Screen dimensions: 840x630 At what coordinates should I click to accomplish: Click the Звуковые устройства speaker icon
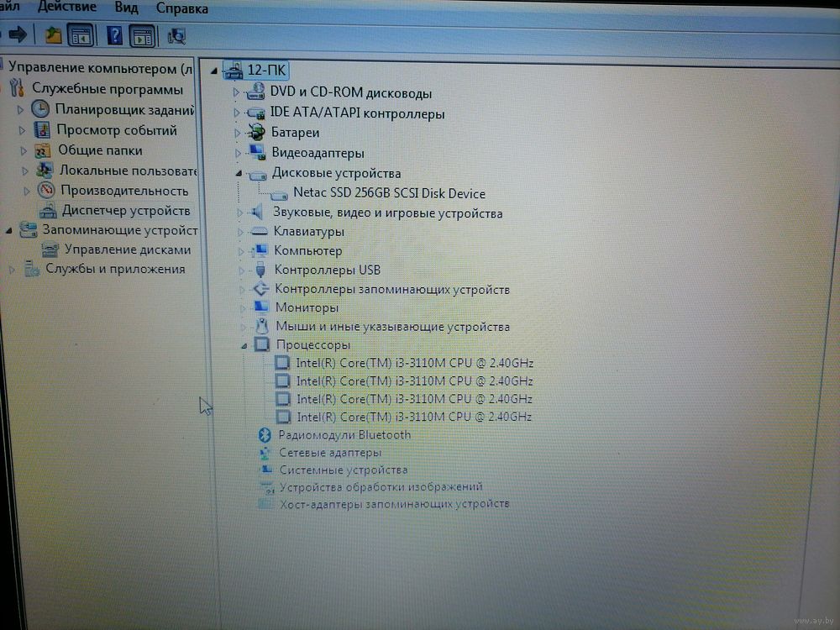pyautogui.click(x=258, y=213)
